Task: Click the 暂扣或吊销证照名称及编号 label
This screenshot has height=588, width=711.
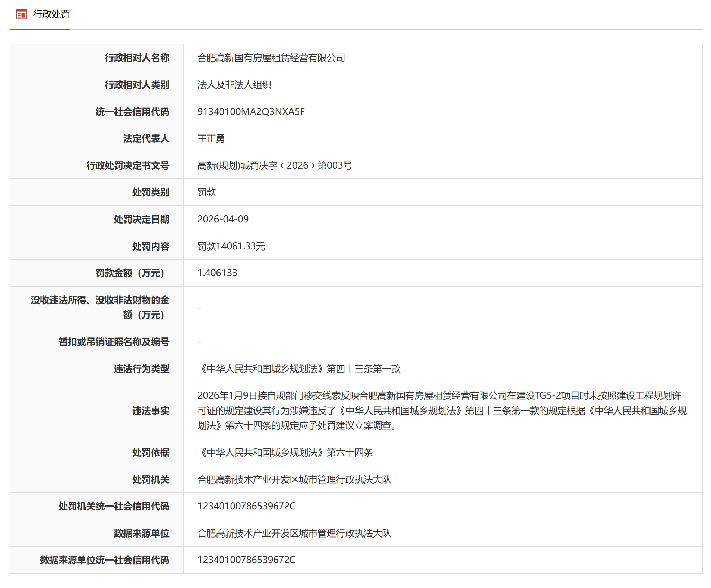Action: click(114, 342)
